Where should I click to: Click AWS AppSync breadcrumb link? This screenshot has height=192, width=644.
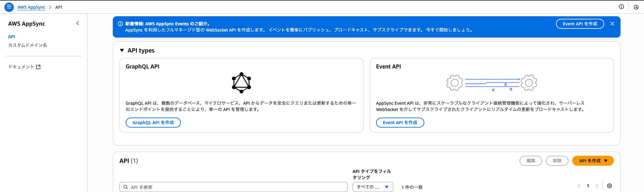pos(31,7)
